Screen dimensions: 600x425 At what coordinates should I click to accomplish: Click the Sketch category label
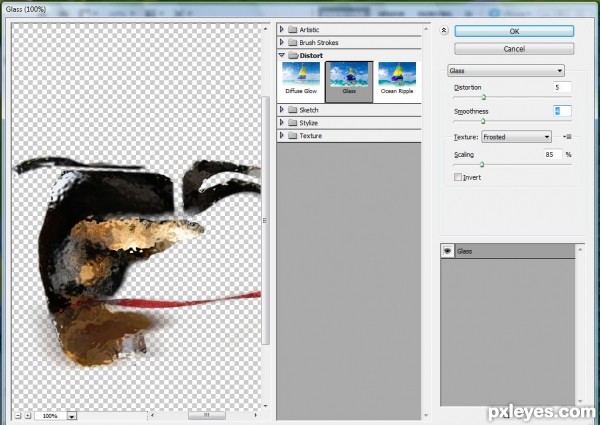(309, 110)
